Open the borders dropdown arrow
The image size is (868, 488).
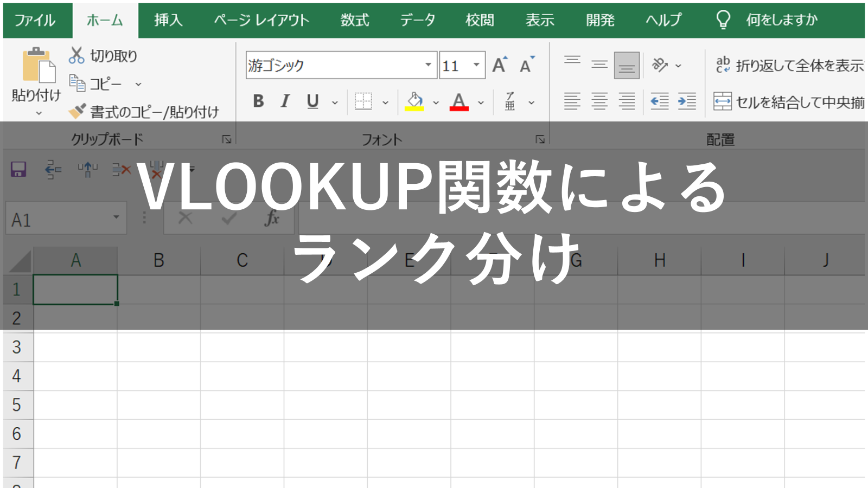coord(385,102)
